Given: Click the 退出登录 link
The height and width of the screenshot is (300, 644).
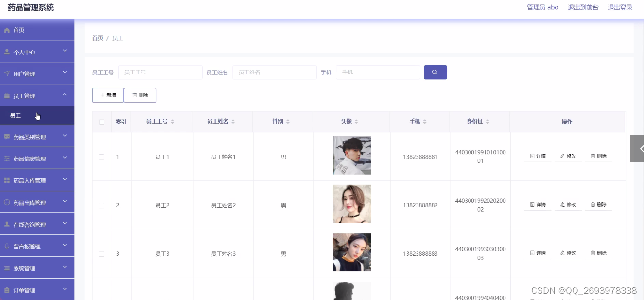Looking at the screenshot, I should click(620, 7).
